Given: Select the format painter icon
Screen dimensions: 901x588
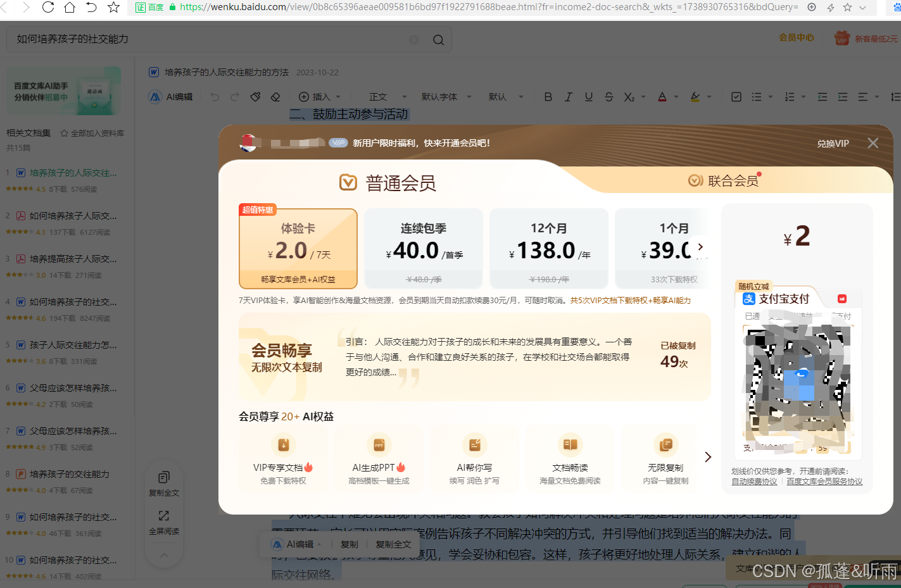Looking at the screenshot, I should tap(255, 97).
